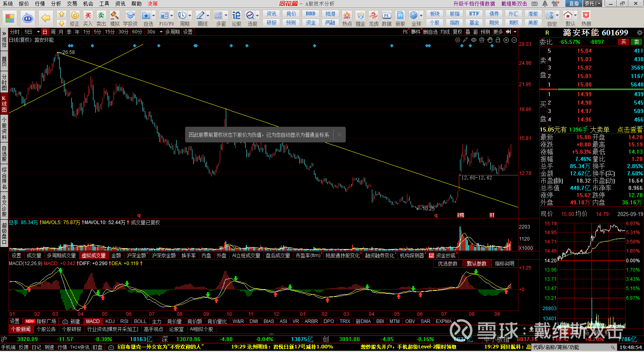
Task: Click the AI robot assistant icon
Action: pyautogui.click(x=28, y=18)
